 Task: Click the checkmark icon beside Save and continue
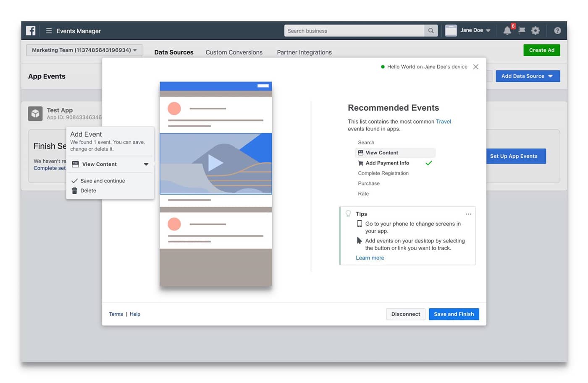74,181
